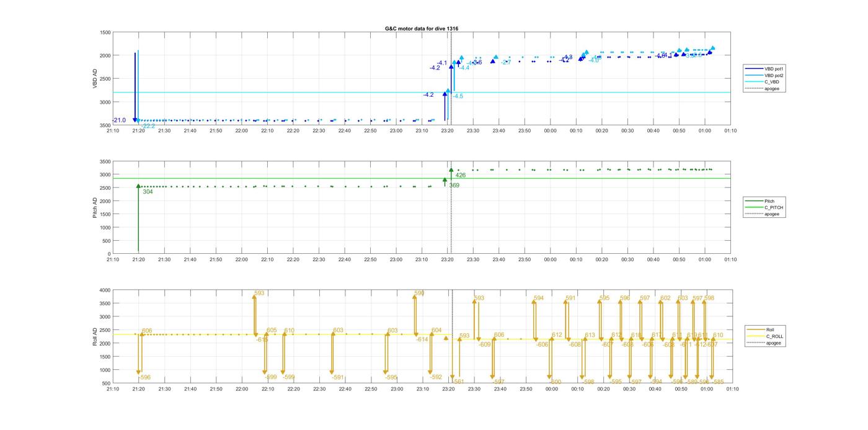Click the '426' data label in Pitch plot
This screenshot has height=430, width=868.
coord(461,176)
